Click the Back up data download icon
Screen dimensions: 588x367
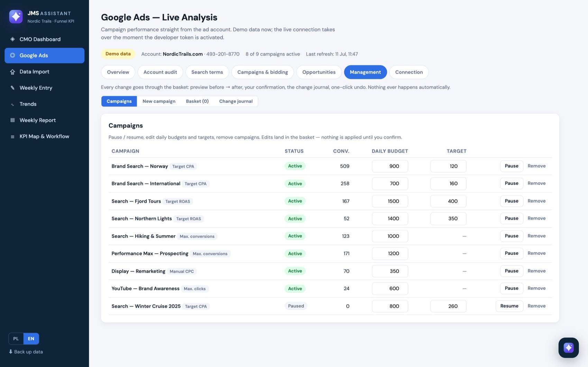[11, 352]
